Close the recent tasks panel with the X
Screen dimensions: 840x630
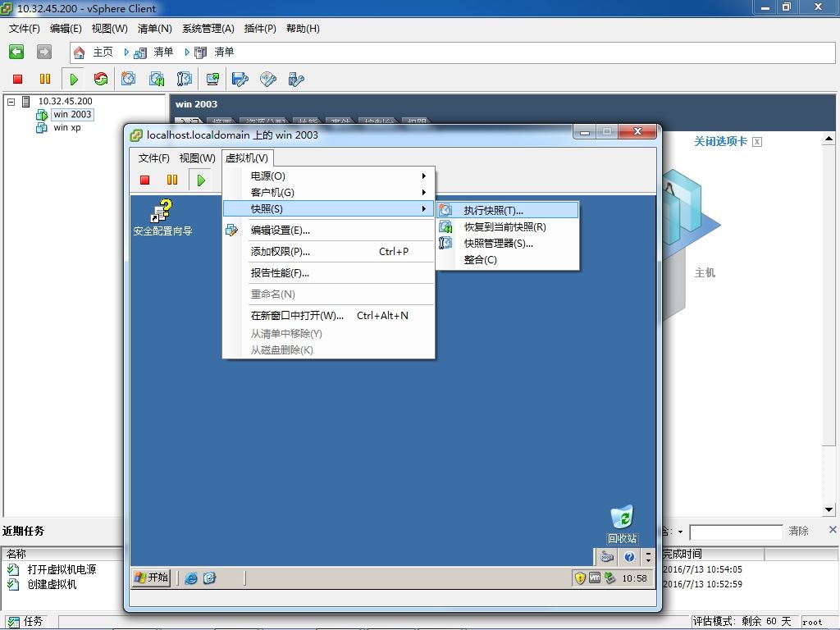[833, 530]
